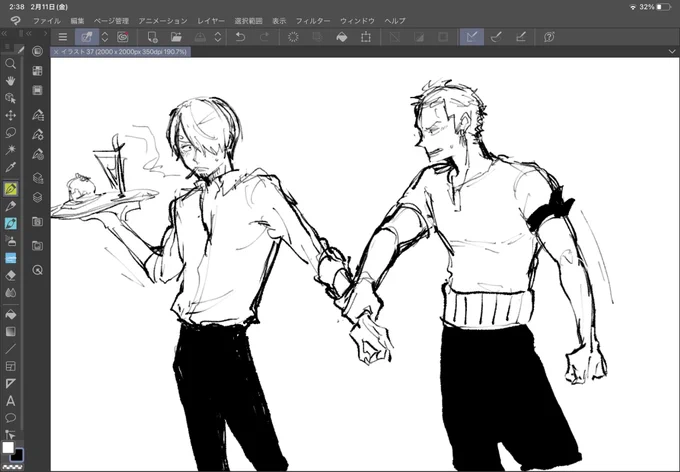Open the ページ管理 menu
Image resolution: width=680 pixels, height=472 pixels.
click(x=111, y=20)
